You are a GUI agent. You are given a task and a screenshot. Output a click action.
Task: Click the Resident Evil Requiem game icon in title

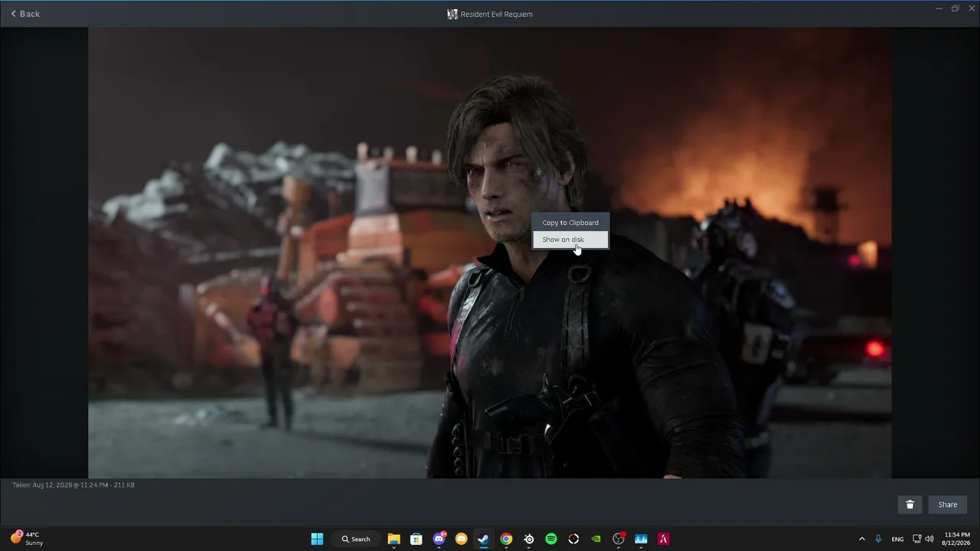coord(452,14)
